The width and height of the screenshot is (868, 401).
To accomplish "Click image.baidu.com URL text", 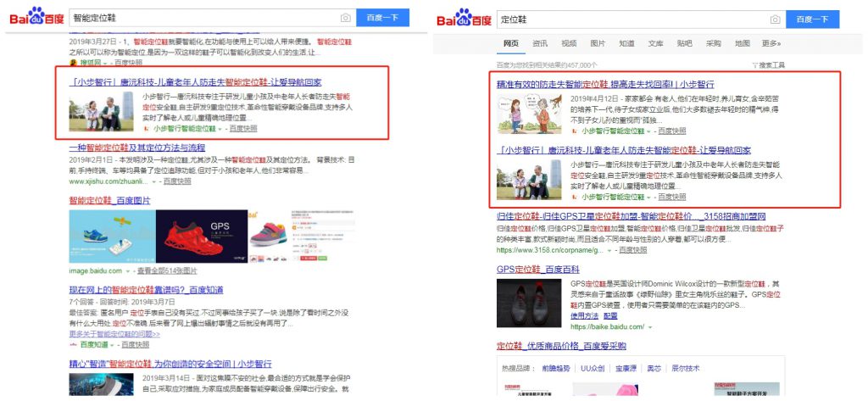I will pyautogui.click(x=95, y=270).
